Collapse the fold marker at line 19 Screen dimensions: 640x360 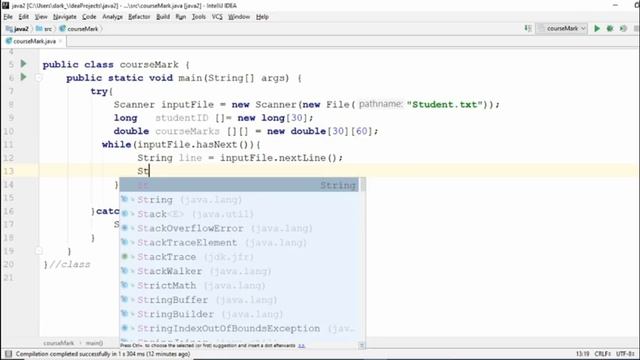[38, 251]
